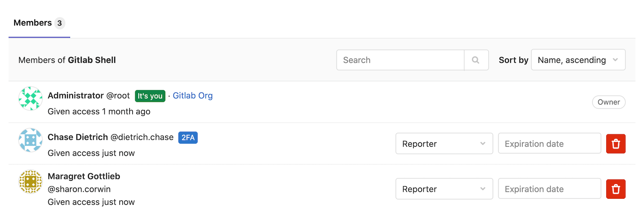This screenshot has height=219, width=644.
Task: Open Administrator's profile name link
Action: pyautogui.click(x=76, y=96)
